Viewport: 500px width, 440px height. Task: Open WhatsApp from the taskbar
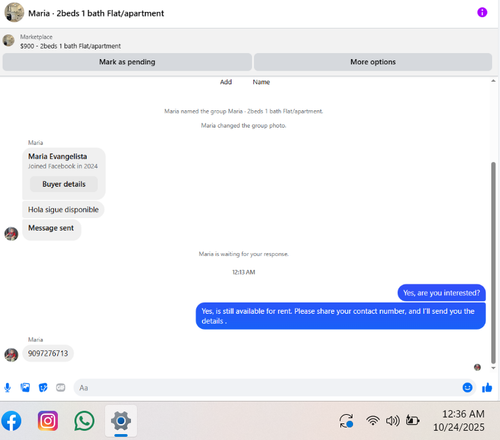tap(84, 421)
